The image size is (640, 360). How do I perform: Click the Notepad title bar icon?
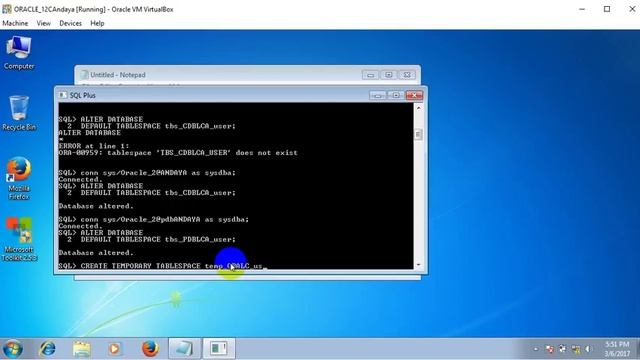pyautogui.click(x=84, y=75)
